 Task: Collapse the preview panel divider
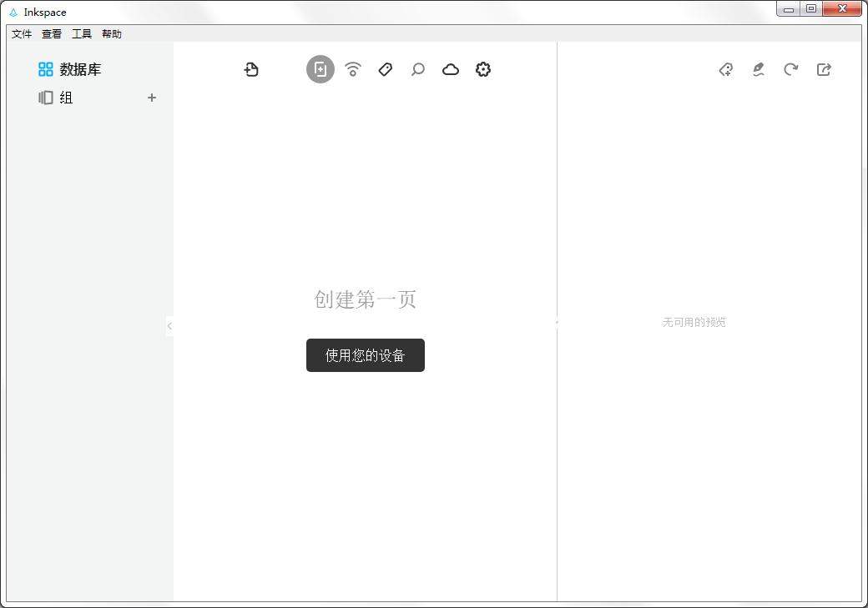coord(557,321)
